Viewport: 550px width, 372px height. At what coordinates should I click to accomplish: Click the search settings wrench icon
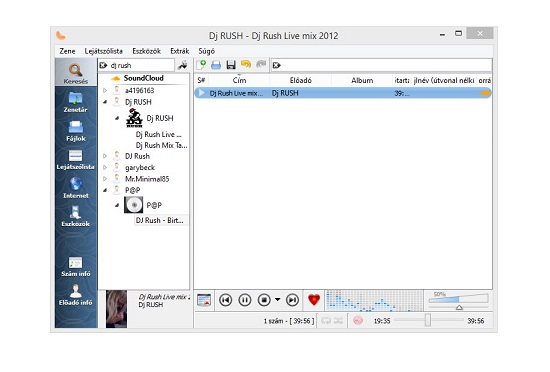click(x=183, y=65)
